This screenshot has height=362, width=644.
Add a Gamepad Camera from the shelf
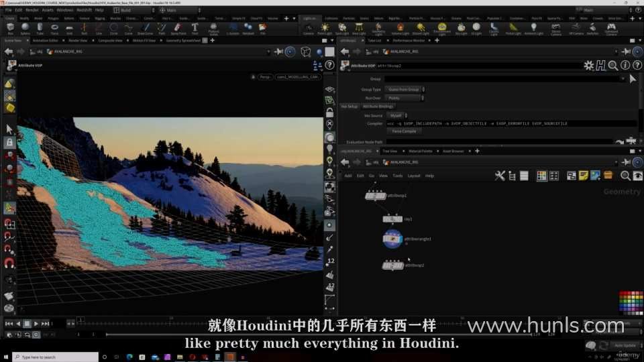611,28
